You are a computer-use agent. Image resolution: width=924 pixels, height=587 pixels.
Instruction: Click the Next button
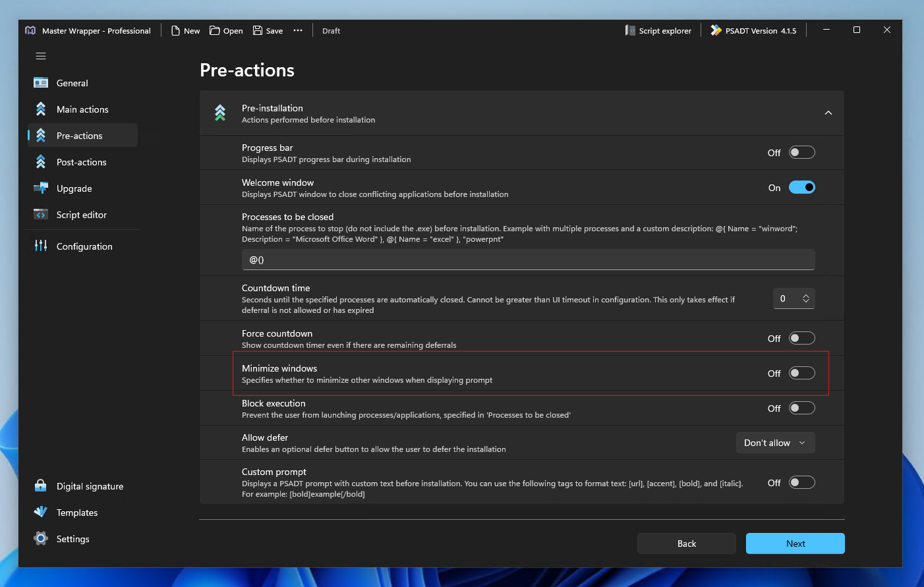click(795, 544)
